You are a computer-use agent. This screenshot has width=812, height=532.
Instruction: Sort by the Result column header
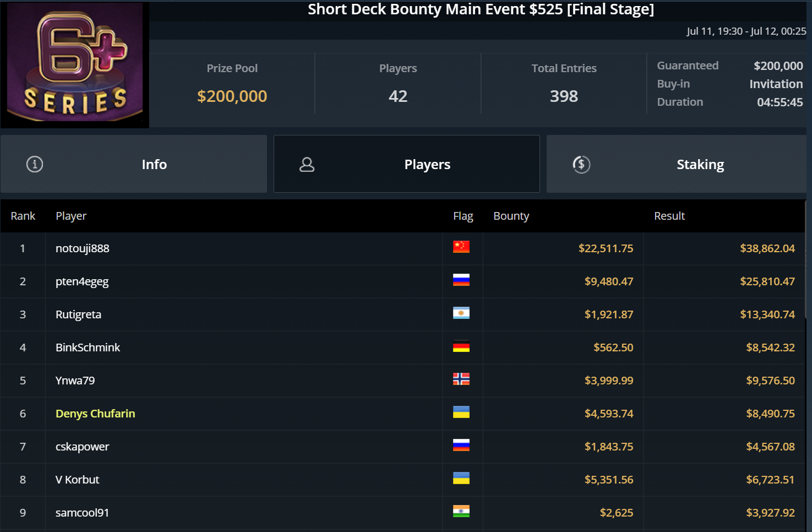coord(669,216)
